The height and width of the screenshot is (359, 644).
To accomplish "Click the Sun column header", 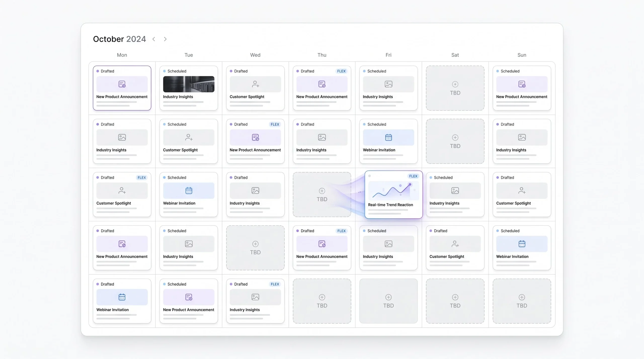I will tap(522, 55).
